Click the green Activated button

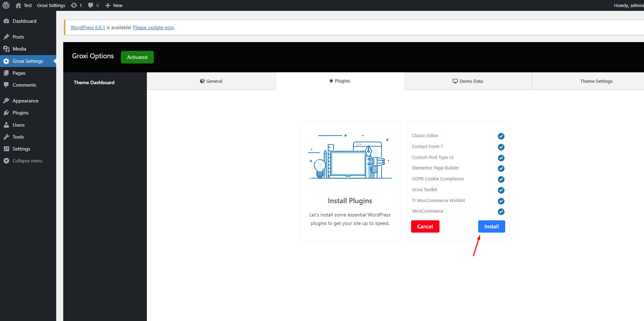(137, 57)
